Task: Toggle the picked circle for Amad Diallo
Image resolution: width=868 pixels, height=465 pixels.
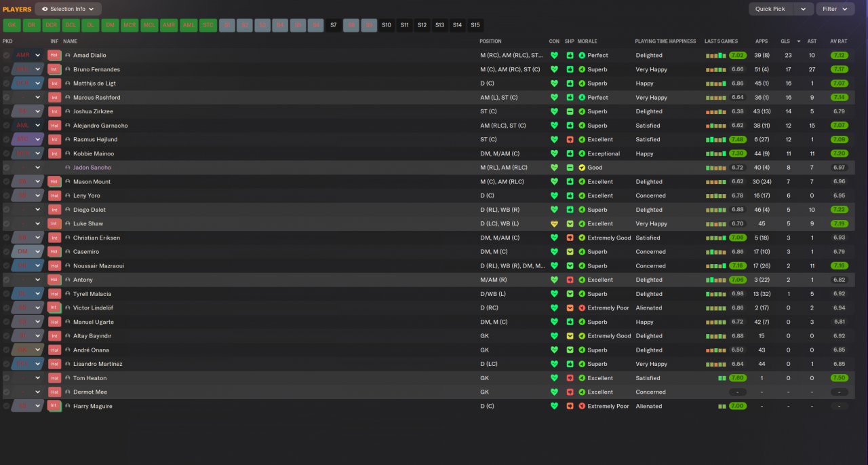Action: coord(7,56)
